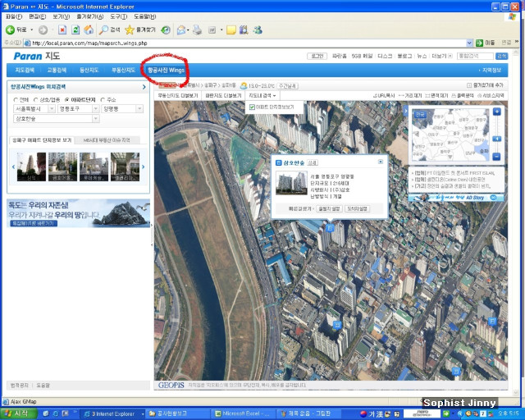The width and height of the screenshot is (525, 420).
Task: Open the IE Research icon
Action: (x=244, y=30)
